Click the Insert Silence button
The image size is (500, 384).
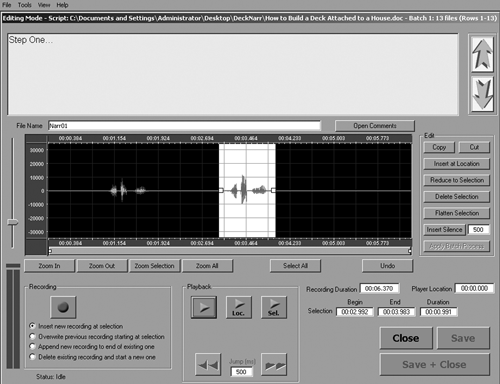pos(444,229)
